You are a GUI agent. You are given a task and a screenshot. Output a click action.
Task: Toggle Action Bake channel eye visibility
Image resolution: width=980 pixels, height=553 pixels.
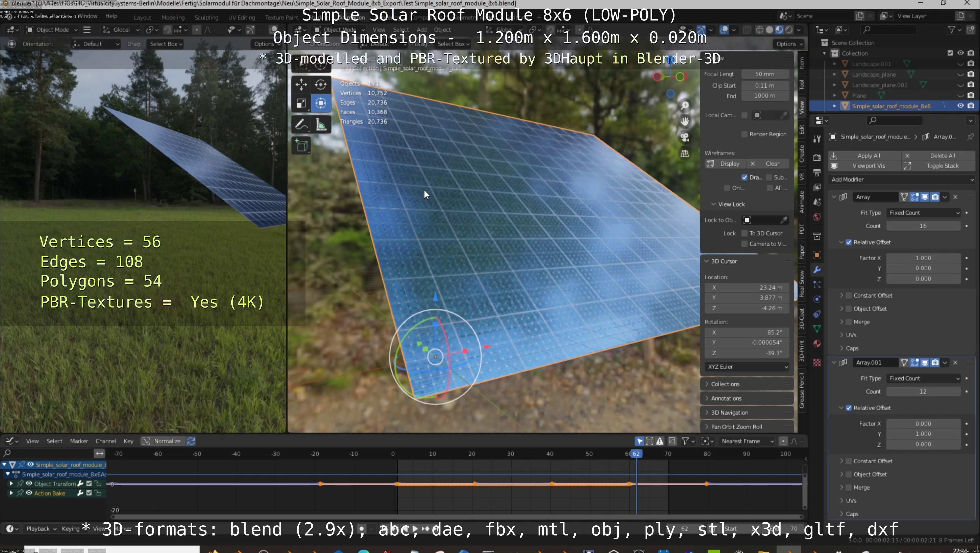(x=29, y=493)
